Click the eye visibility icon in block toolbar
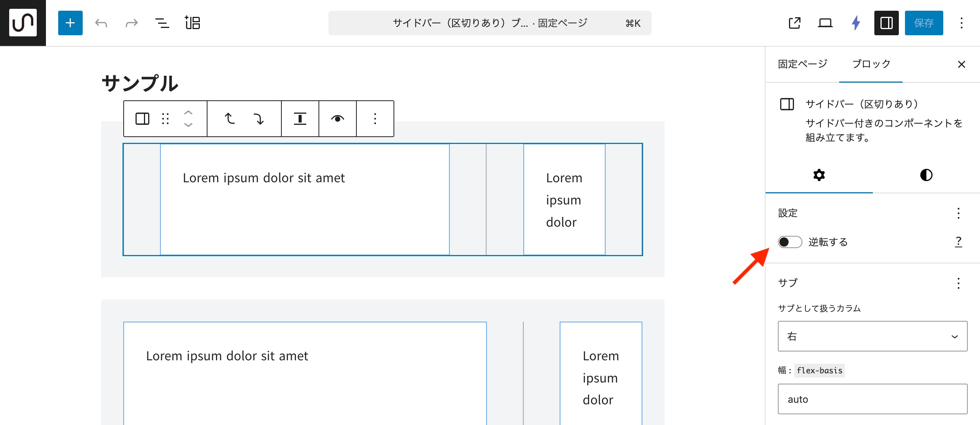The height and width of the screenshot is (425, 980). (x=337, y=119)
